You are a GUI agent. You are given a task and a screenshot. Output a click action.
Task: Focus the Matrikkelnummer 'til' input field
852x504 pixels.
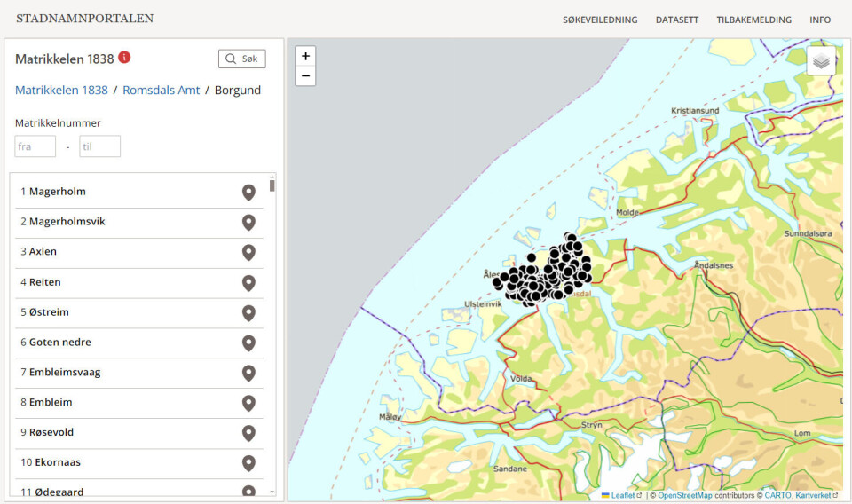click(x=99, y=146)
